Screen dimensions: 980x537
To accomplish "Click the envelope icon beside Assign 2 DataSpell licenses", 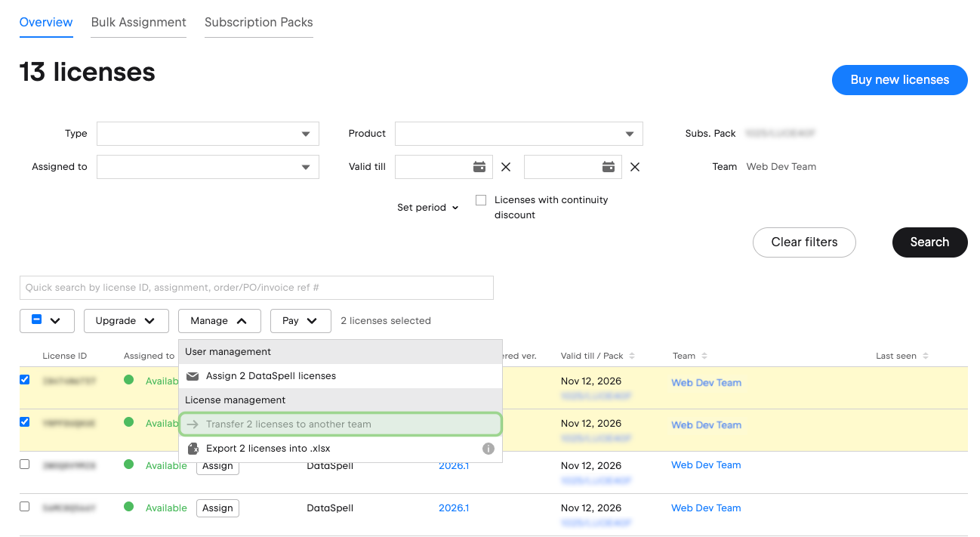I will [x=193, y=376].
